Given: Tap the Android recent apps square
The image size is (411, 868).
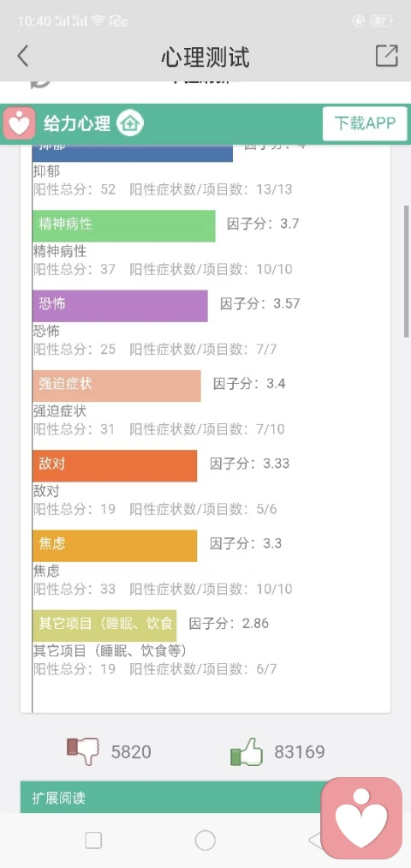Looking at the screenshot, I should coord(93,841).
